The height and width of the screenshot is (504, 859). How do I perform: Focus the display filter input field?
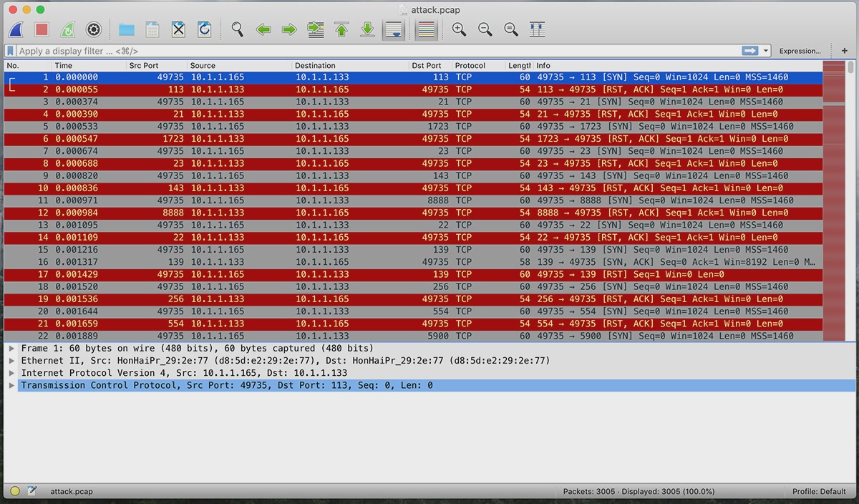tap(379, 51)
